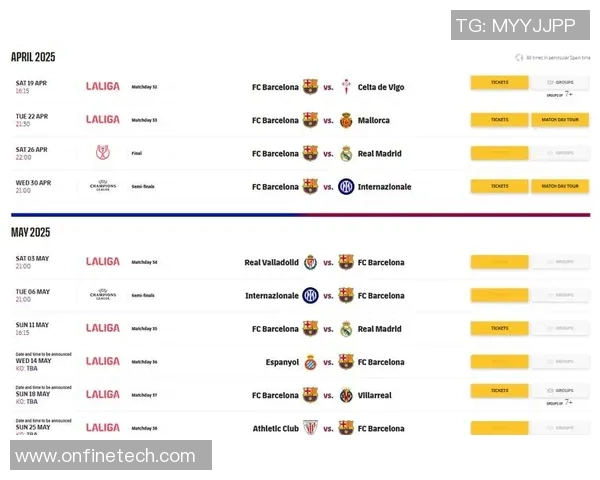Click the Celta de Vigo crest
Viewport: 600px width, 480px height.
tap(347, 87)
